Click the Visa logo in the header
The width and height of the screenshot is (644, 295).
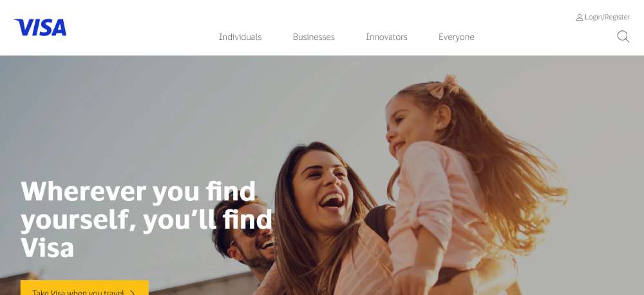pyautogui.click(x=40, y=28)
